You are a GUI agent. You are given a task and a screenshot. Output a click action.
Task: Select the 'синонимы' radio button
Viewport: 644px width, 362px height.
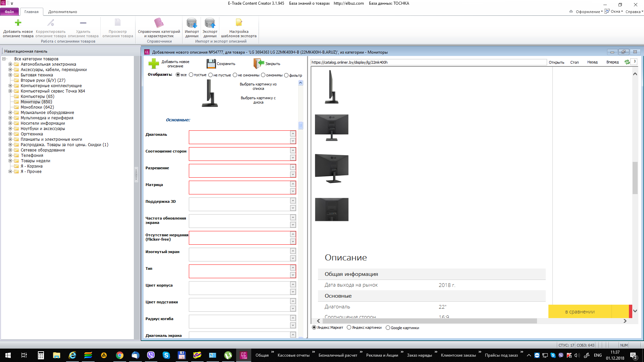pyautogui.click(x=263, y=75)
